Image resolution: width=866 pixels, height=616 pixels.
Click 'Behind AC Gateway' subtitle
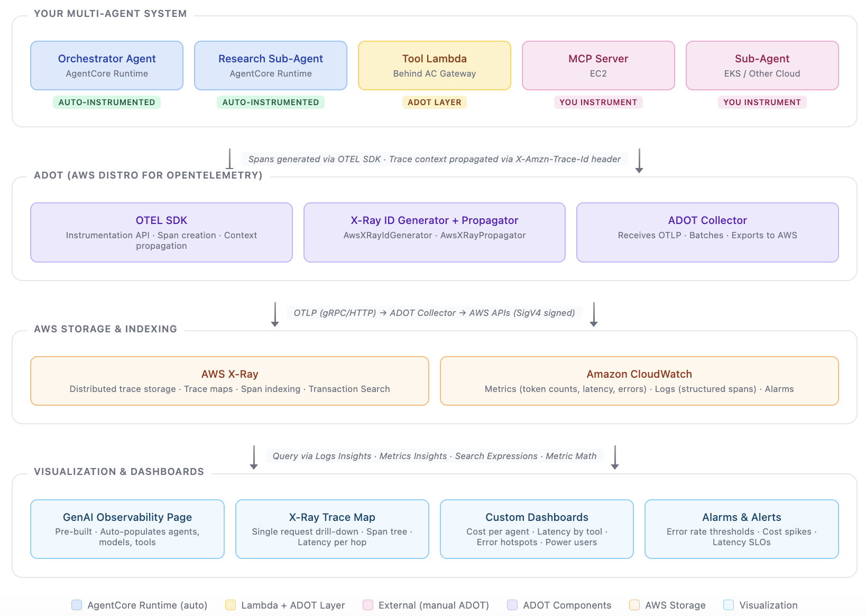click(x=435, y=73)
